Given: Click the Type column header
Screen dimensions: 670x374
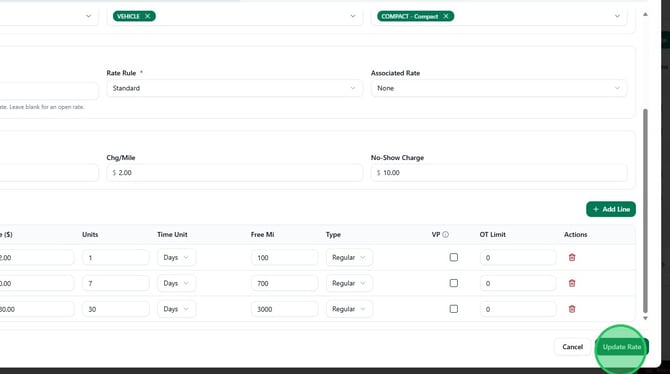Looking at the screenshot, I should click(x=333, y=234).
